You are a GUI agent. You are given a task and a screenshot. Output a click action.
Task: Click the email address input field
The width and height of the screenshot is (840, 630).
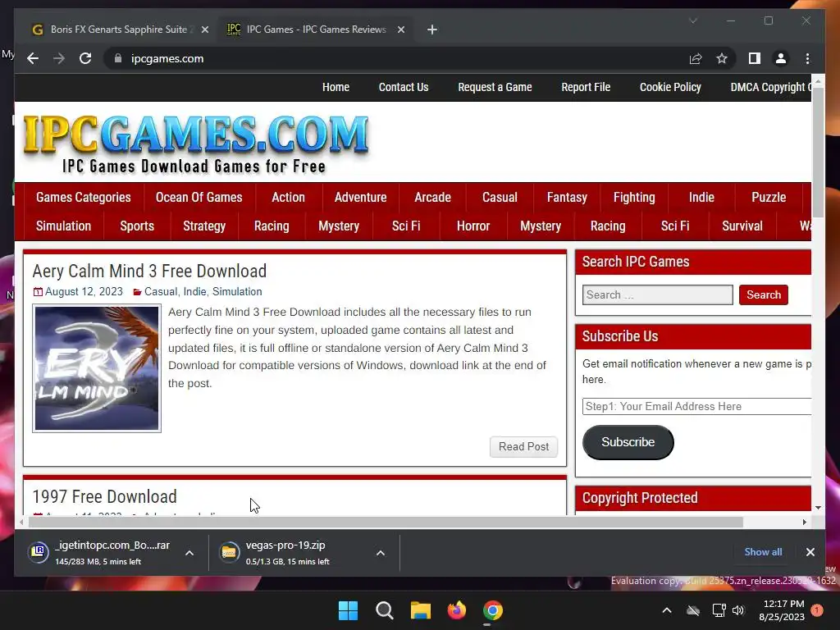click(x=697, y=406)
